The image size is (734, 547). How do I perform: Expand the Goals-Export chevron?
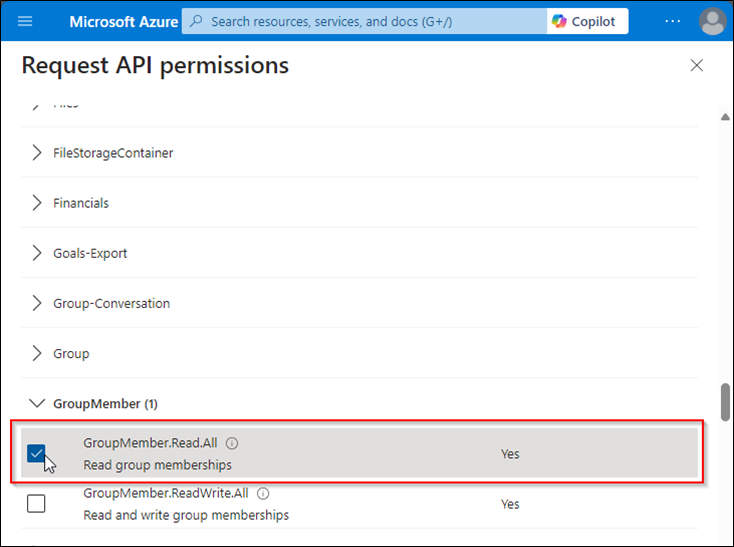pos(37,253)
